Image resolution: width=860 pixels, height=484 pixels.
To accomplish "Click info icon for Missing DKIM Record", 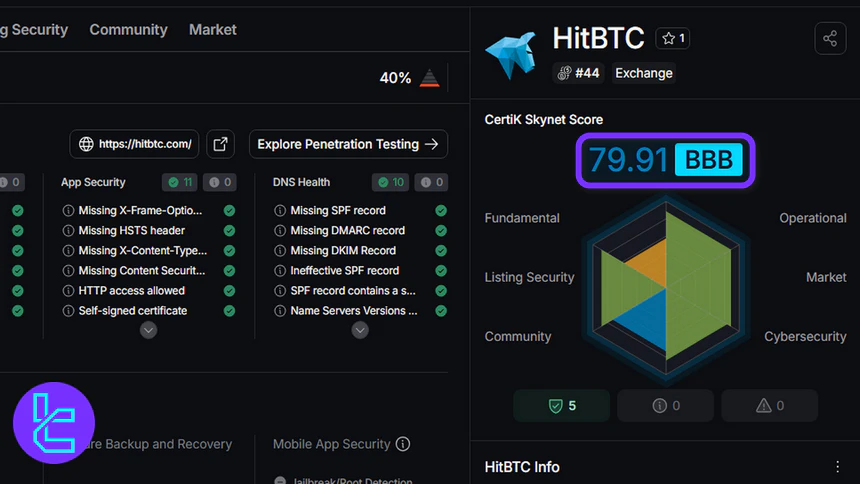I will pos(280,251).
